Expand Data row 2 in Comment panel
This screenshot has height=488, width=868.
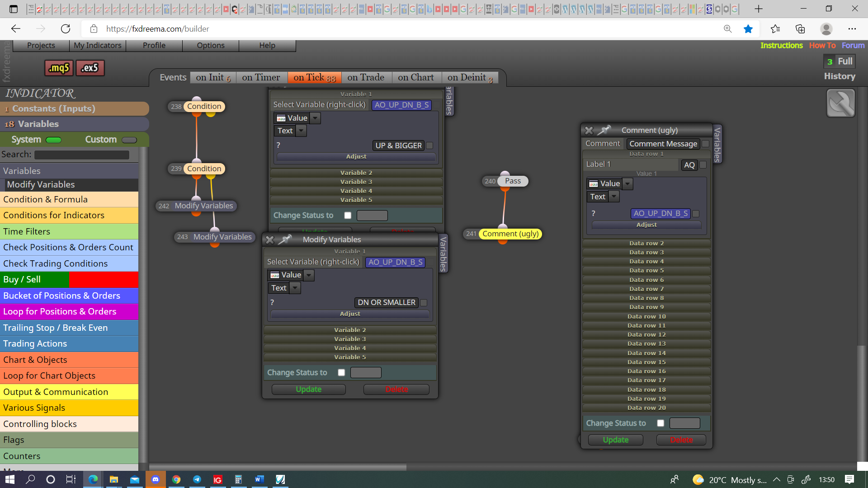point(646,243)
